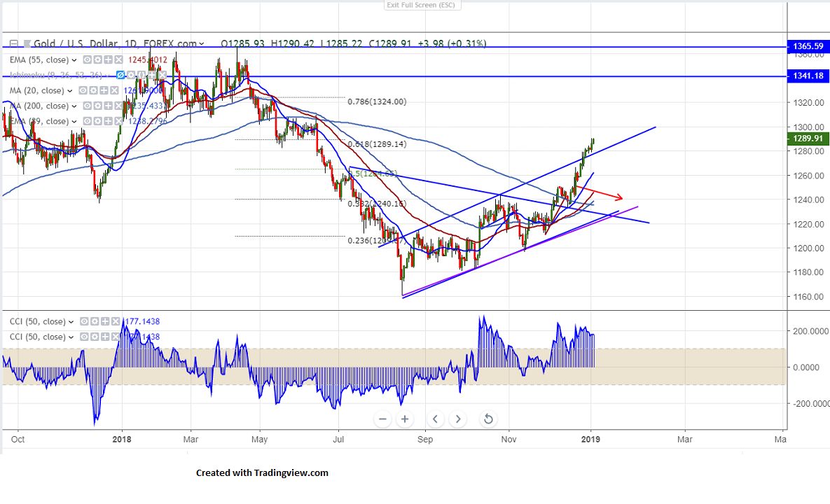This screenshot has height=504, width=830.
Task: Open the Gold / U.S. Dollar symbol dropdown
Action: click(202, 44)
